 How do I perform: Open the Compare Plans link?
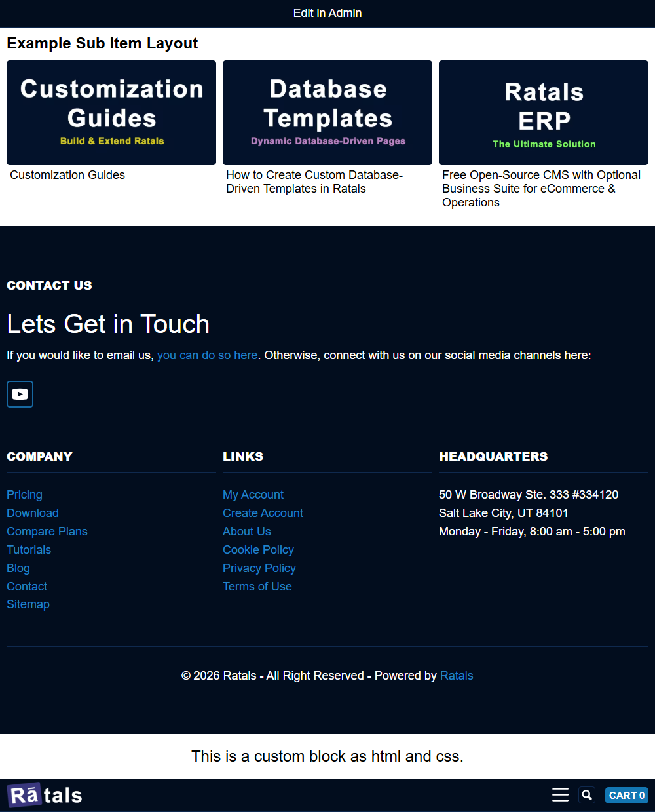pos(47,532)
